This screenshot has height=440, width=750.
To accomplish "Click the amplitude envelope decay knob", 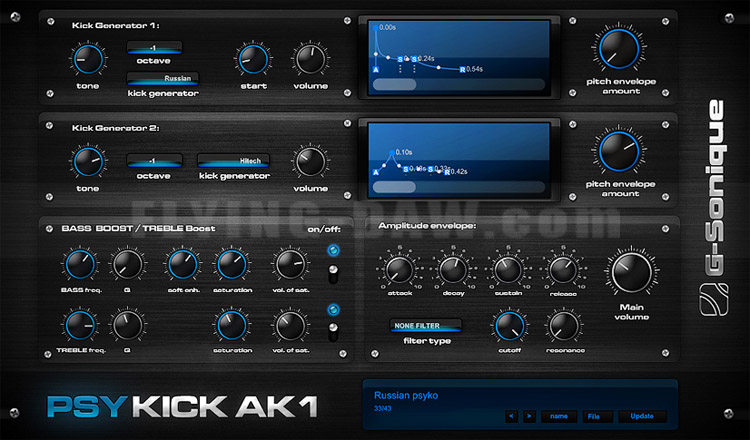I will pos(453,270).
